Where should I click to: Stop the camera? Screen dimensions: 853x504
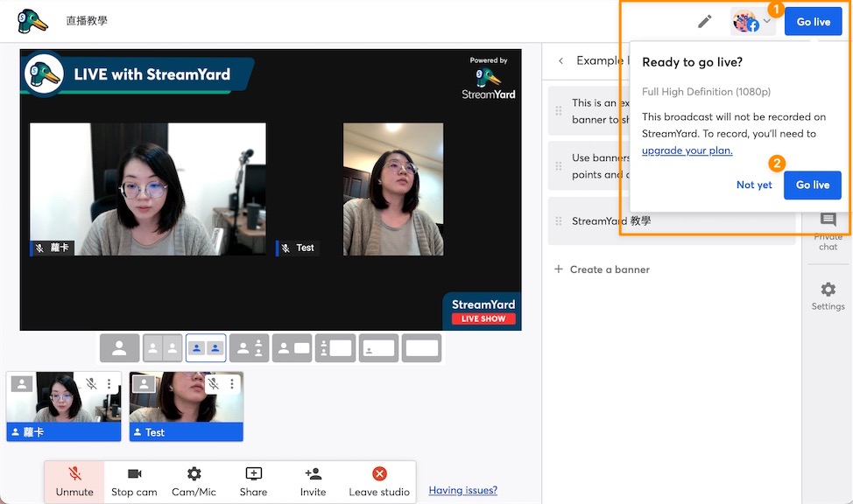coord(134,481)
